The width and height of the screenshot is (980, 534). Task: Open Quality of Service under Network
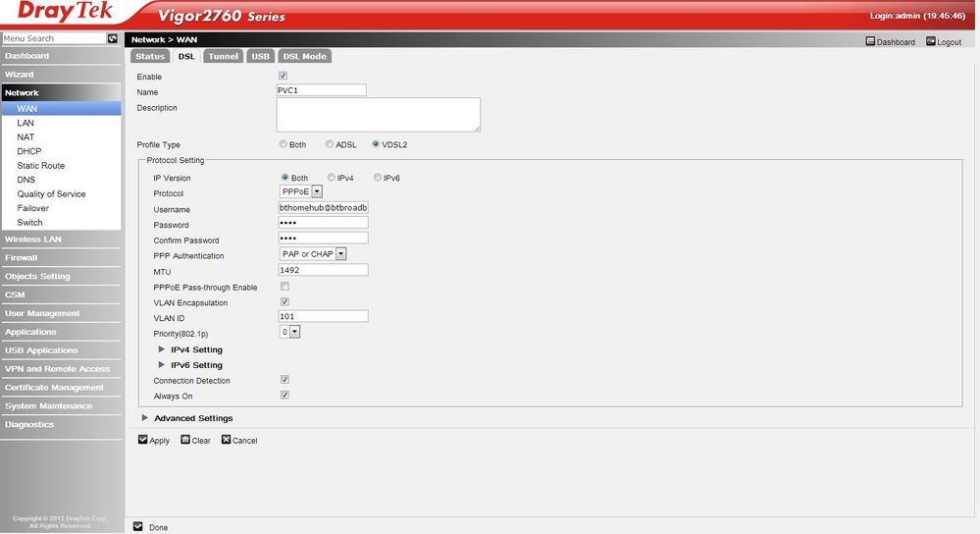[x=51, y=193]
